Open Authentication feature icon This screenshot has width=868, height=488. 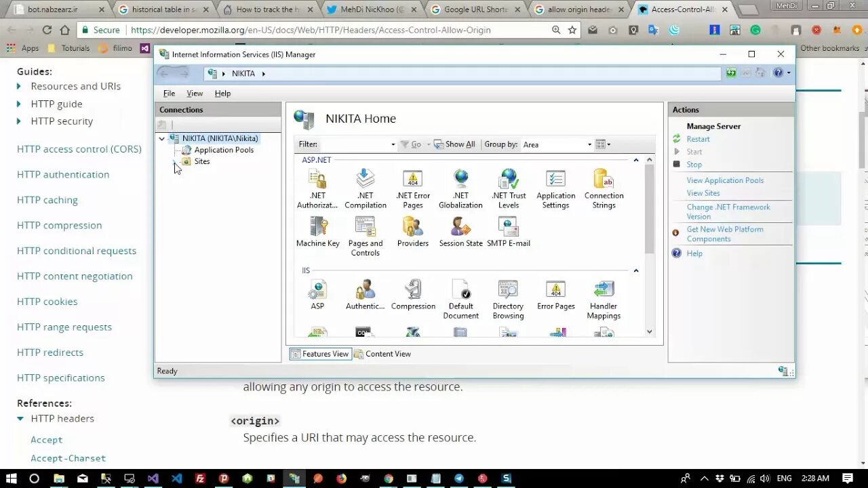point(365,295)
